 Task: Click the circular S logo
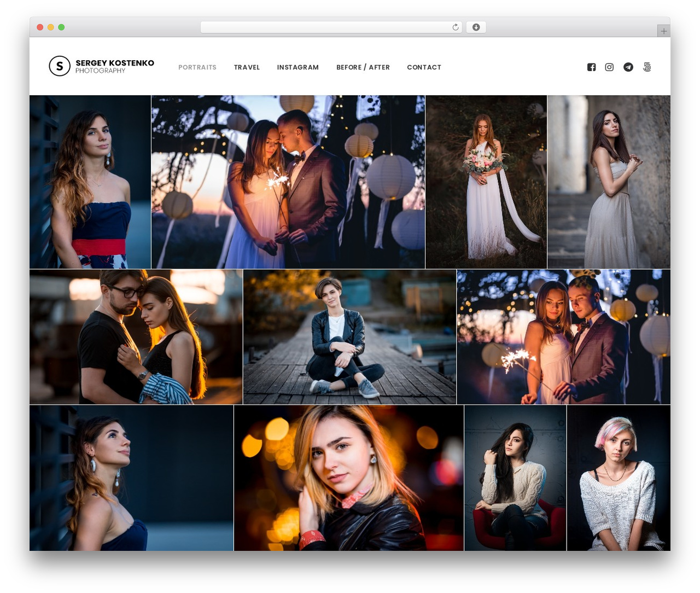(x=60, y=66)
